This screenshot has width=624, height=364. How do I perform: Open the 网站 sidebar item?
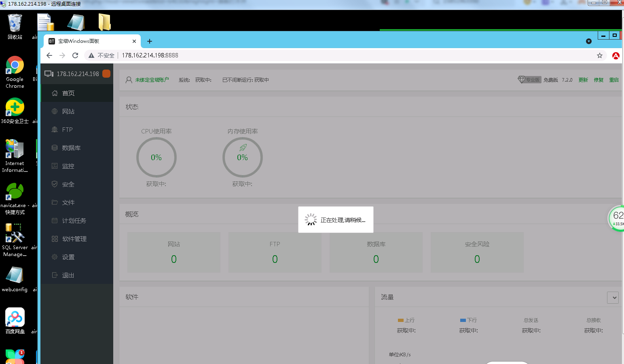[x=77, y=111]
